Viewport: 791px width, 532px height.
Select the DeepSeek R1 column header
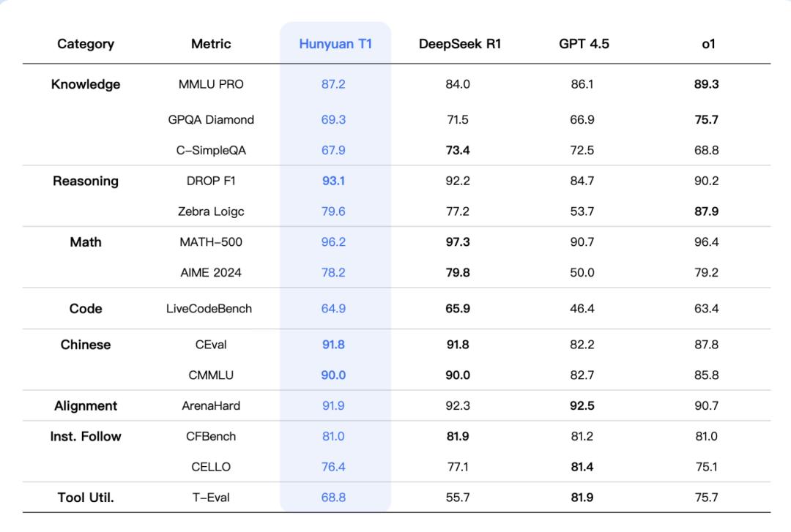coord(460,44)
